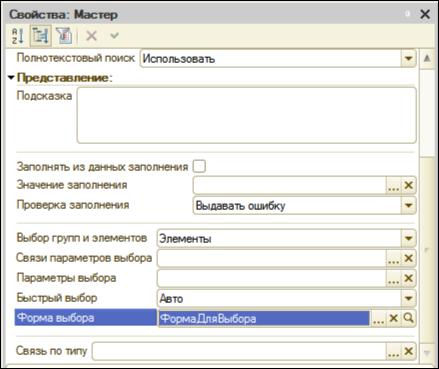Click the Связь по типу input field
This screenshot has height=369, width=439.
coord(239,351)
